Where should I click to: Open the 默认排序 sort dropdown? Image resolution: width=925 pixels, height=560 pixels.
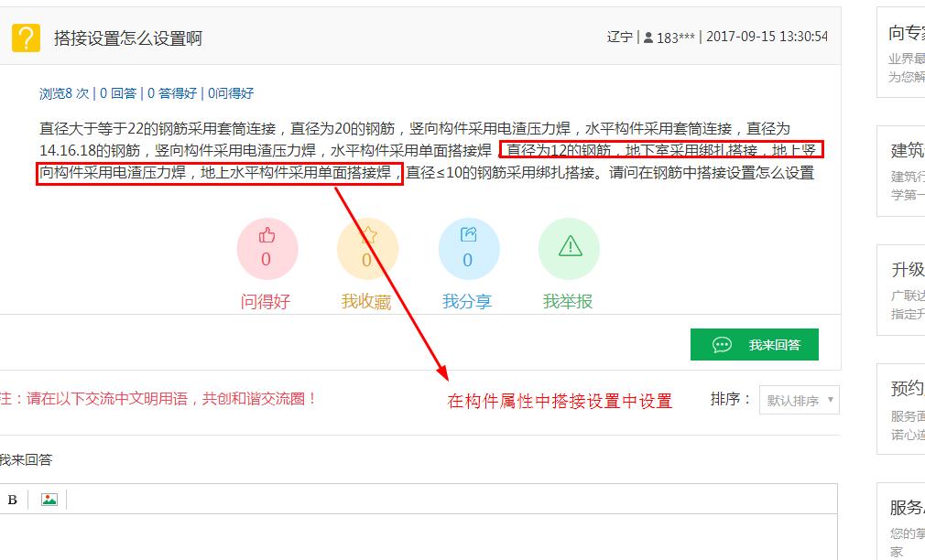(799, 400)
